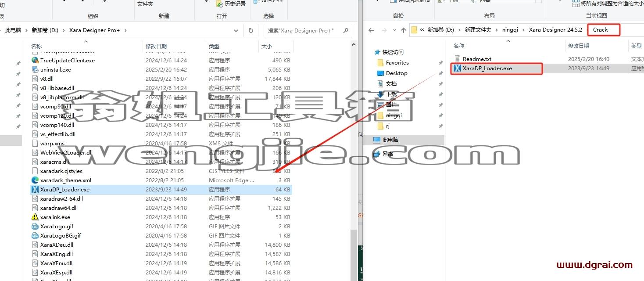Viewport: 644px width, 281px height.
Task: Click the folder icon in the Crack address bar
Action: click(415, 30)
